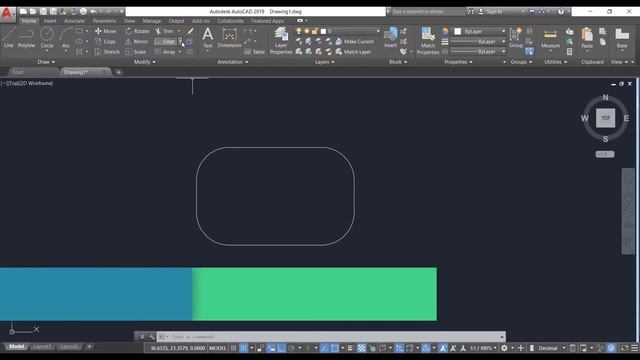Click the Move tool

click(x=106, y=31)
